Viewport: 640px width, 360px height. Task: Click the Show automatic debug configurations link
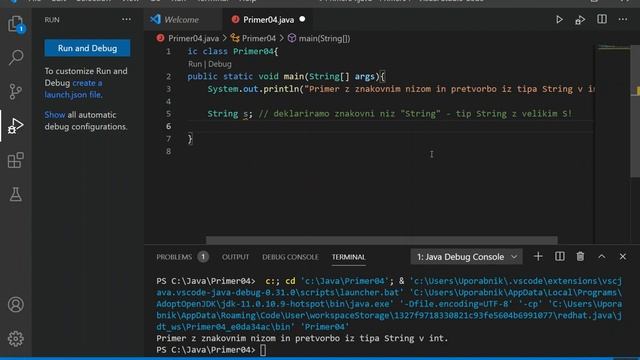point(55,115)
